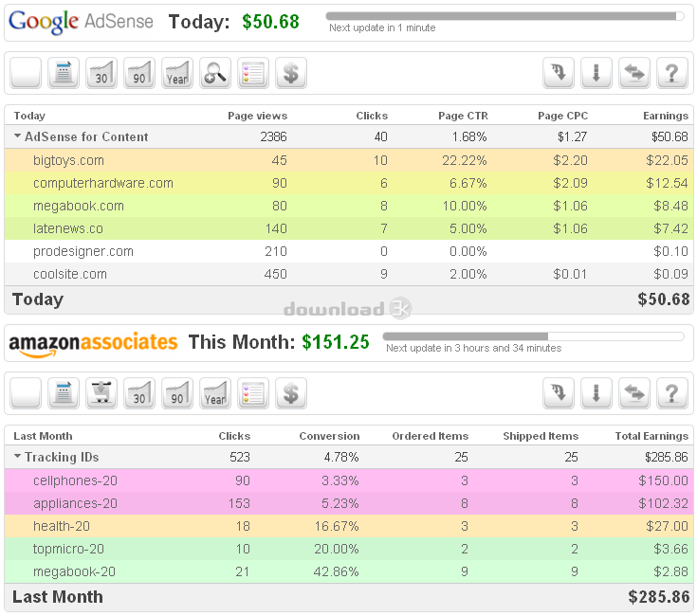Sort by Ordered Items column header

click(430, 436)
